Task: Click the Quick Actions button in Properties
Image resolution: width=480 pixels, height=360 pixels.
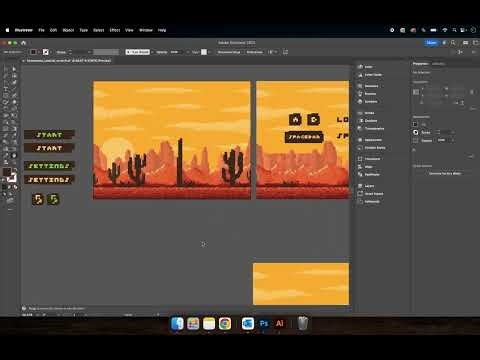Action: point(445,173)
